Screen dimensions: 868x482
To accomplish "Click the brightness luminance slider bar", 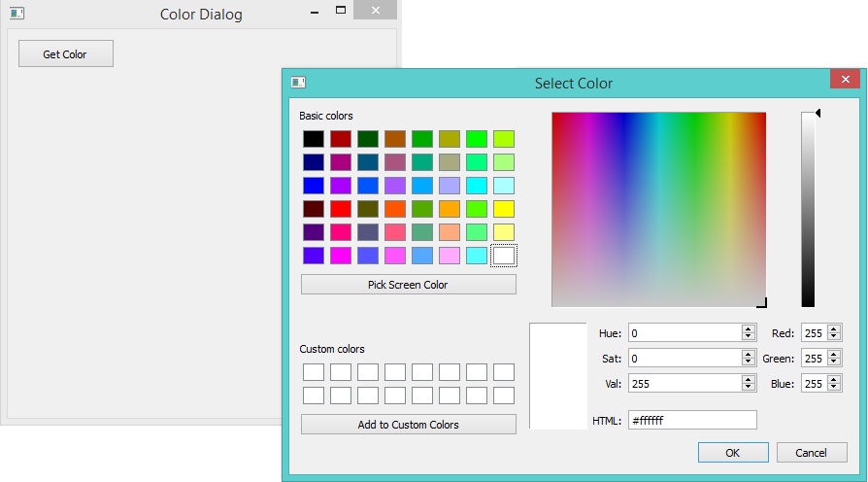I will coord(808,209).
